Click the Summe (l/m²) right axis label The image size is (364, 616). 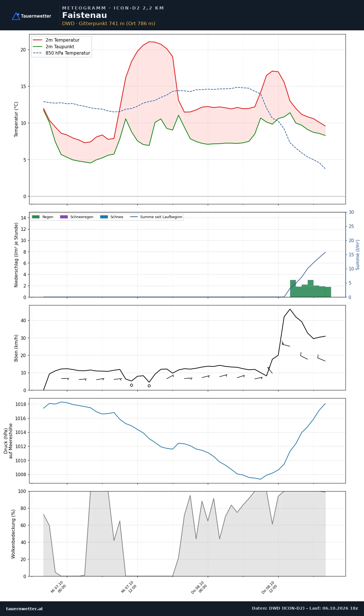pos(358,255)
